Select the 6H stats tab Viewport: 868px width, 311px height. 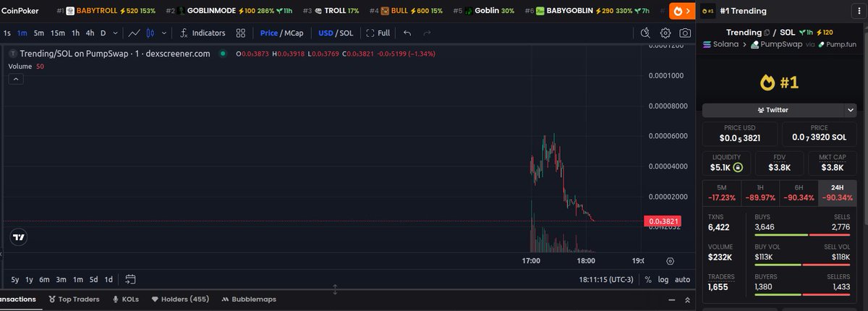tap(799, 192)
